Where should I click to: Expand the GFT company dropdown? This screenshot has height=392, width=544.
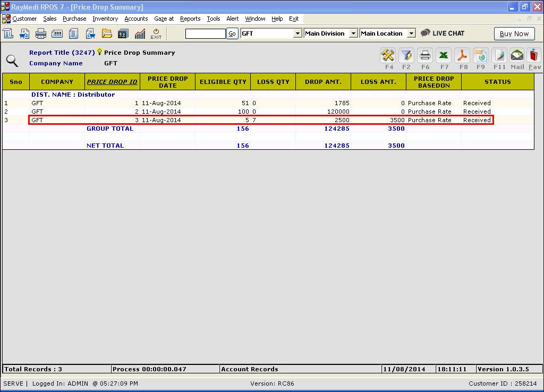[x=297, y=33]
